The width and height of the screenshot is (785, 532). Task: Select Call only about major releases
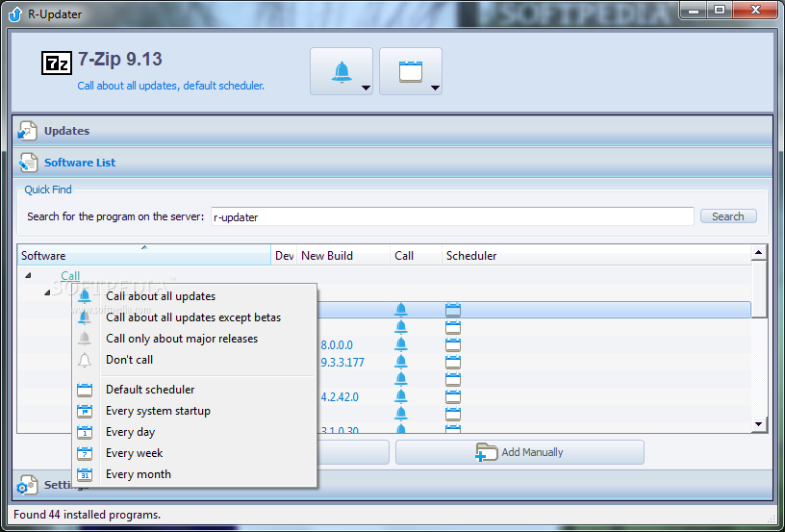[194, 339]
